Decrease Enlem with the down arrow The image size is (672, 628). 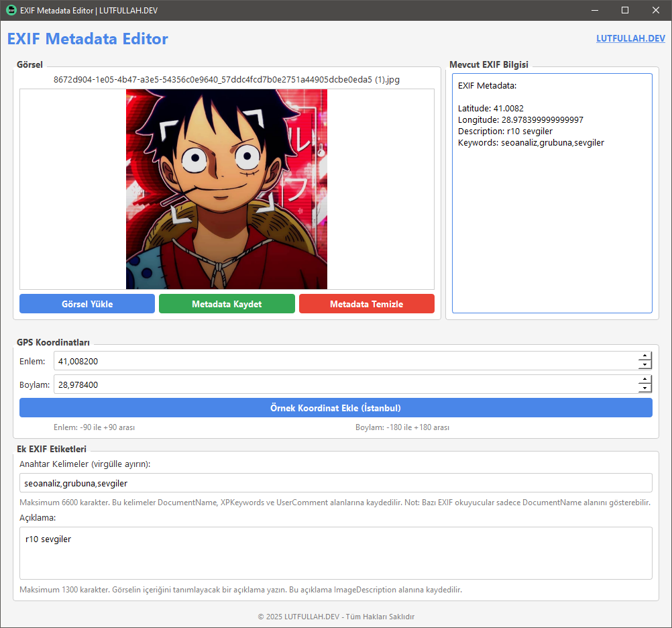pos(645,365)
